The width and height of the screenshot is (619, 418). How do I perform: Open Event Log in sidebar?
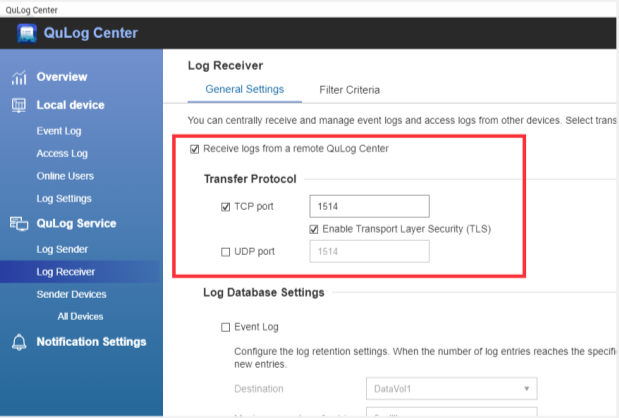point(59,131)
